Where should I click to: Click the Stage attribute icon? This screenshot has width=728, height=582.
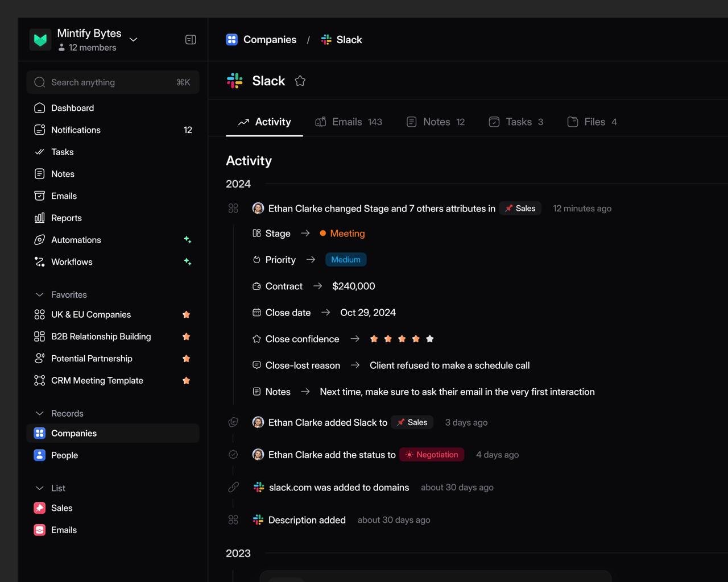pyautogui.click(x=257, y=234)
